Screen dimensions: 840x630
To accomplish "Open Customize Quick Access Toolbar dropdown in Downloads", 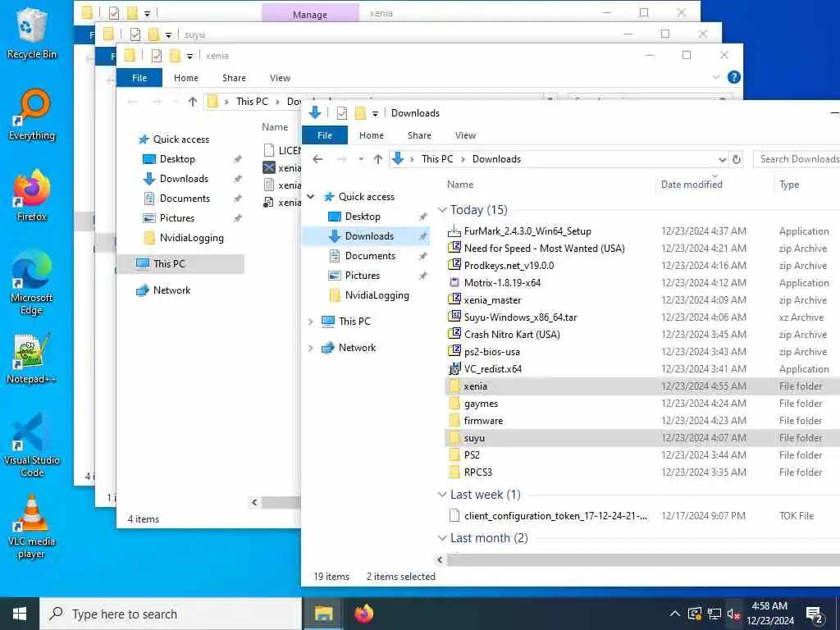I will tap(375, 113).
